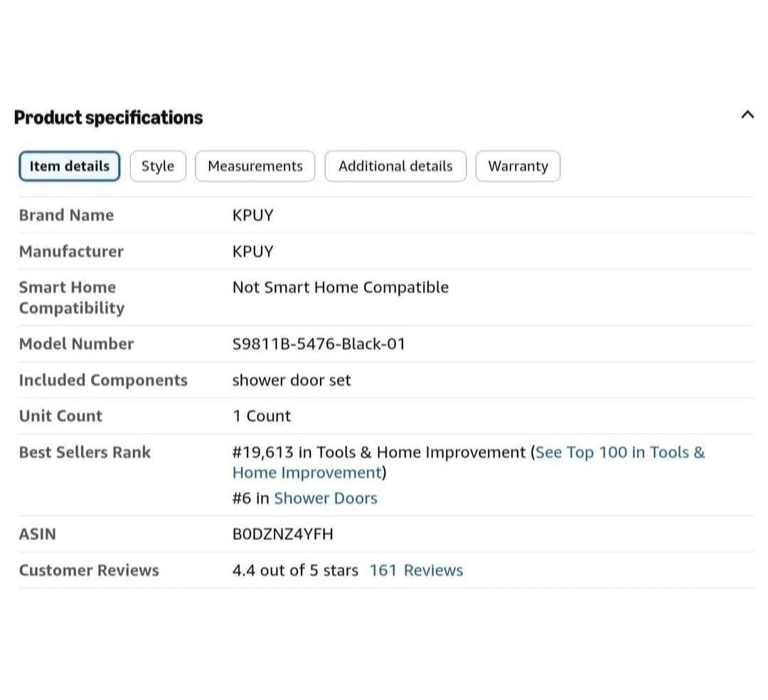Select the Unit Count label
This screenshot has height=700, width=768.
pyautogui.click(x=60, y=416)
